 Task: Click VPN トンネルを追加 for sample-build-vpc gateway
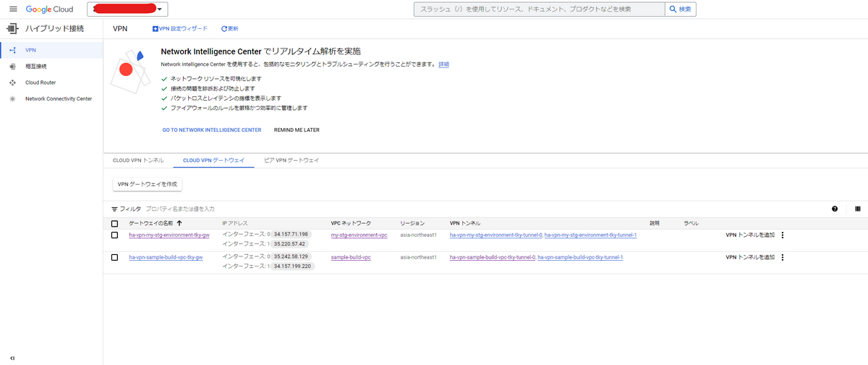(x=750, y=257)
